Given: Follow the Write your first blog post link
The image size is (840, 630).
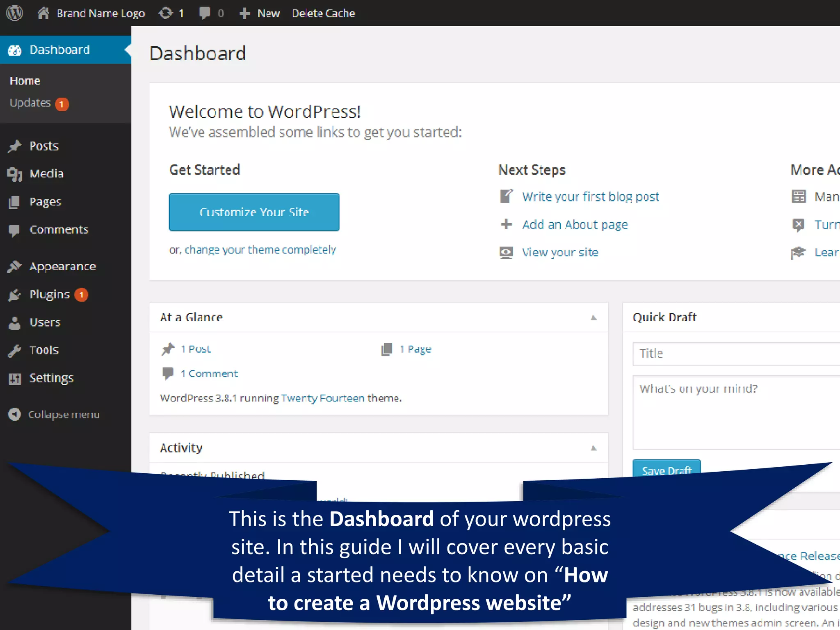Looking at the screenshot, I should 591,197.
